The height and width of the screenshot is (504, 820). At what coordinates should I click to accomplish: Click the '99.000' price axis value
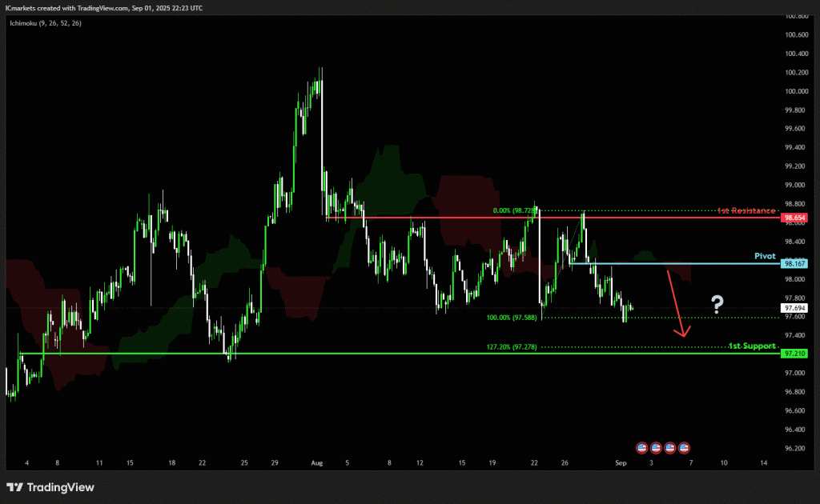click(797, 186)
